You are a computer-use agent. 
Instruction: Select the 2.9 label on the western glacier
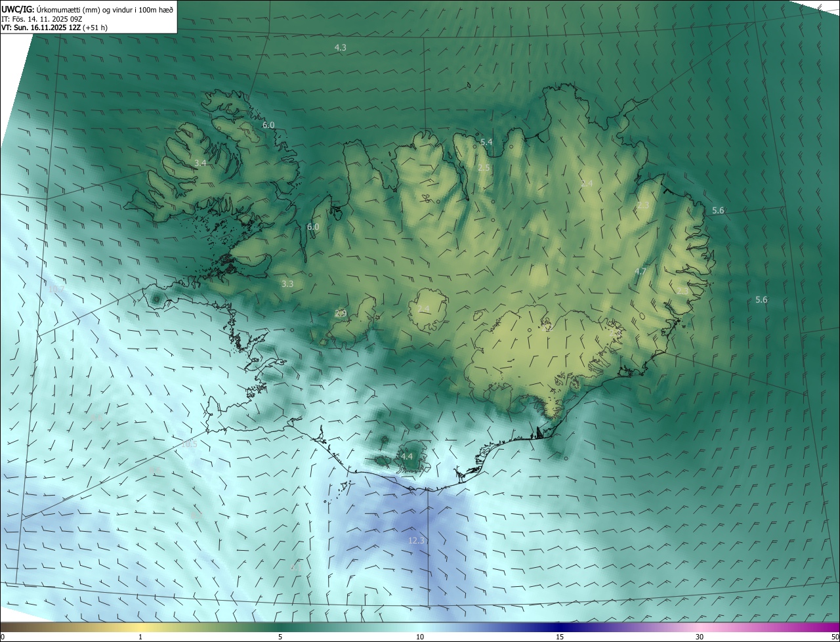[341, 314]
